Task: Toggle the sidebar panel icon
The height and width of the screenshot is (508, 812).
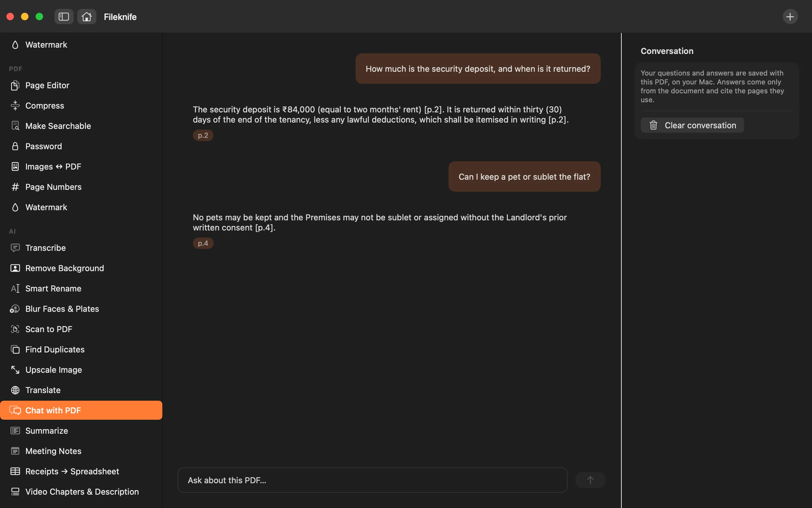Action: point(64,17)
